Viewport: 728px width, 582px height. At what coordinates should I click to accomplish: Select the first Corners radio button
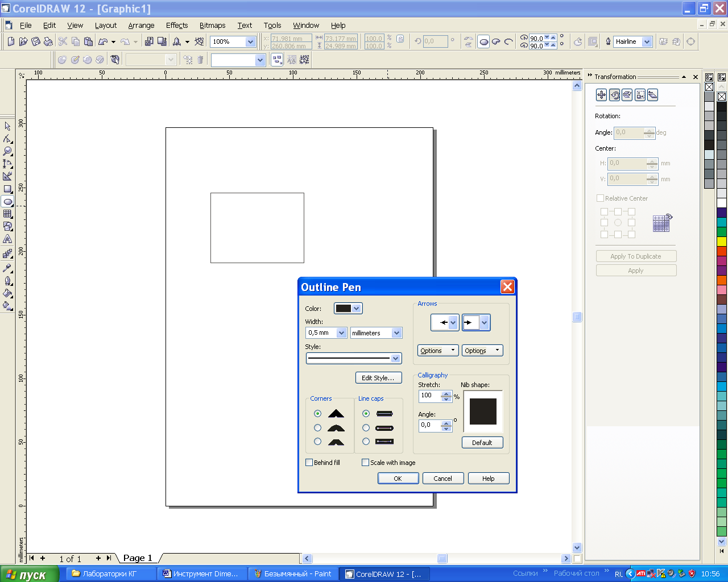click(x=317, y=413)
